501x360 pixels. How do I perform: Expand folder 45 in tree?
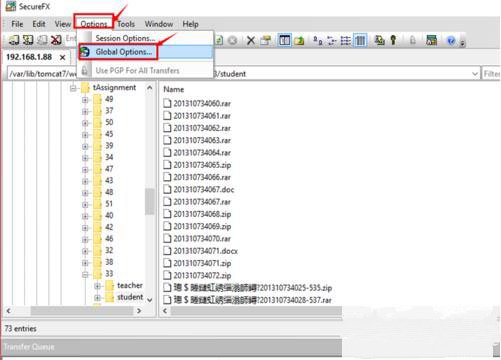(x=85, y=135)
